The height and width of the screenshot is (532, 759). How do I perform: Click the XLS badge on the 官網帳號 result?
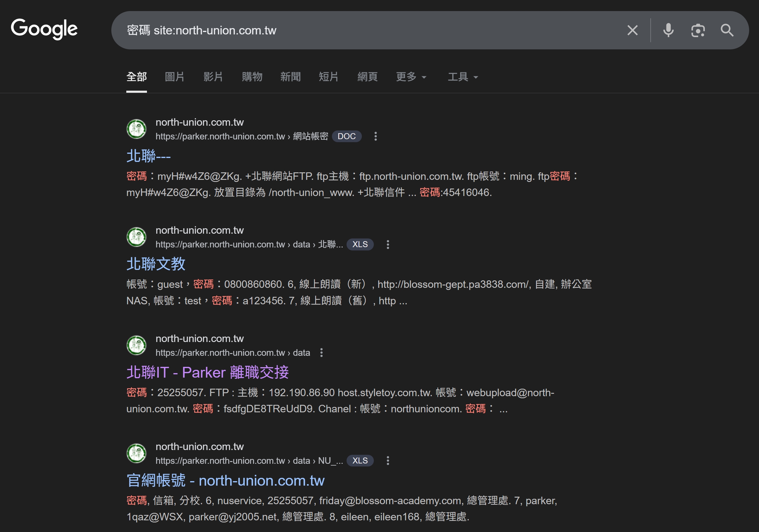(360, 460)
